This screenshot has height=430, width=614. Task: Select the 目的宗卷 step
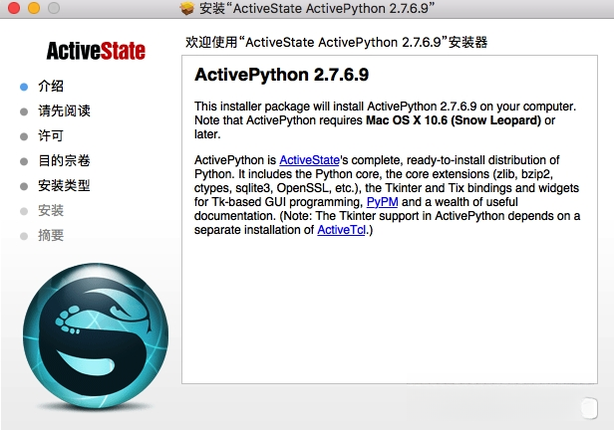pyautogui.click(x=64, y=161)
